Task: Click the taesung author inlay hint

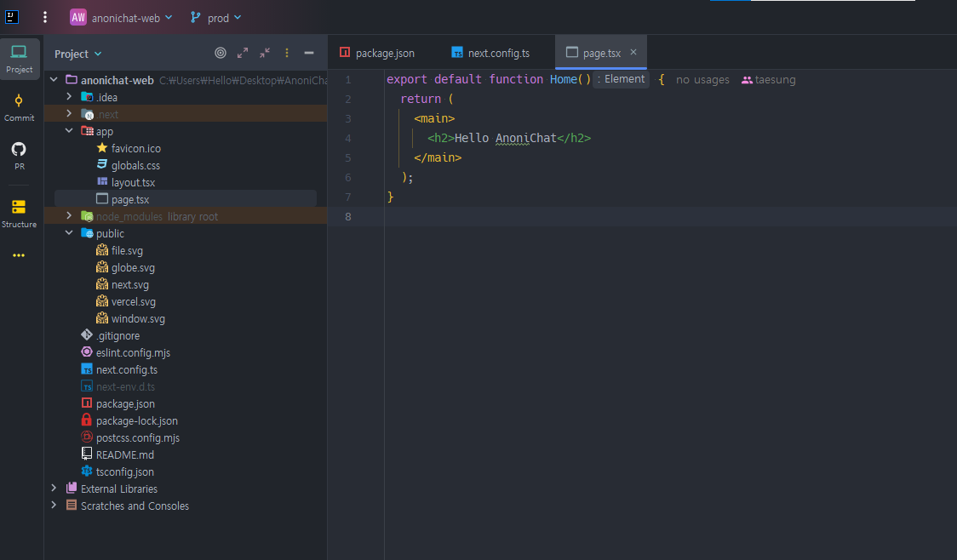Action: coord(768,79)
